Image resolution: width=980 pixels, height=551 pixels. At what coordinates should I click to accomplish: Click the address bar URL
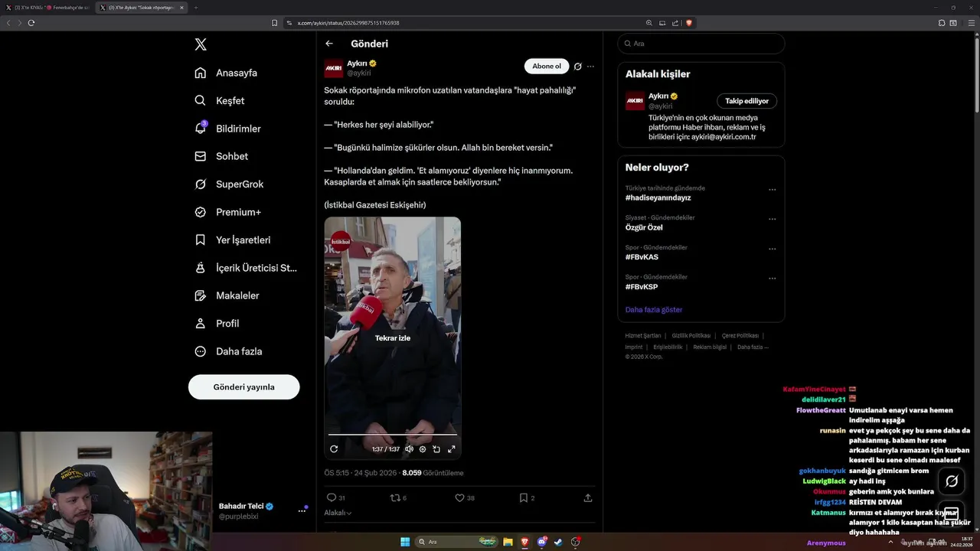[x=348, y=23]
